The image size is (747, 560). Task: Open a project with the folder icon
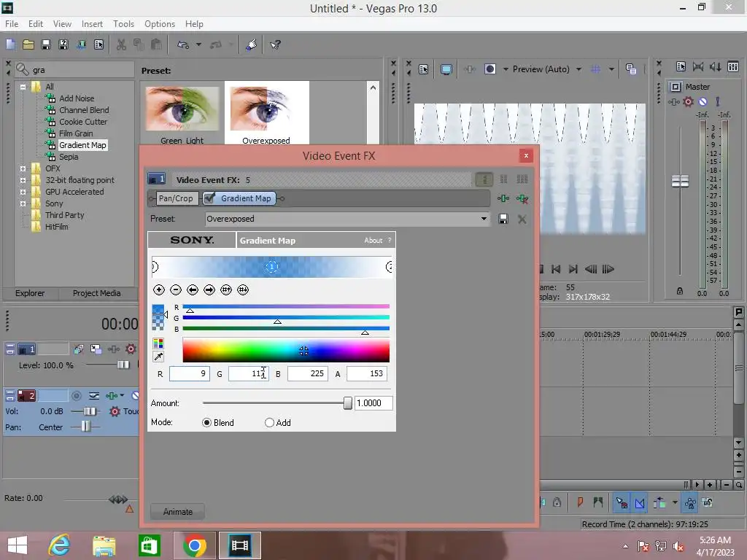pyautogui.click(x=28, y=44)
